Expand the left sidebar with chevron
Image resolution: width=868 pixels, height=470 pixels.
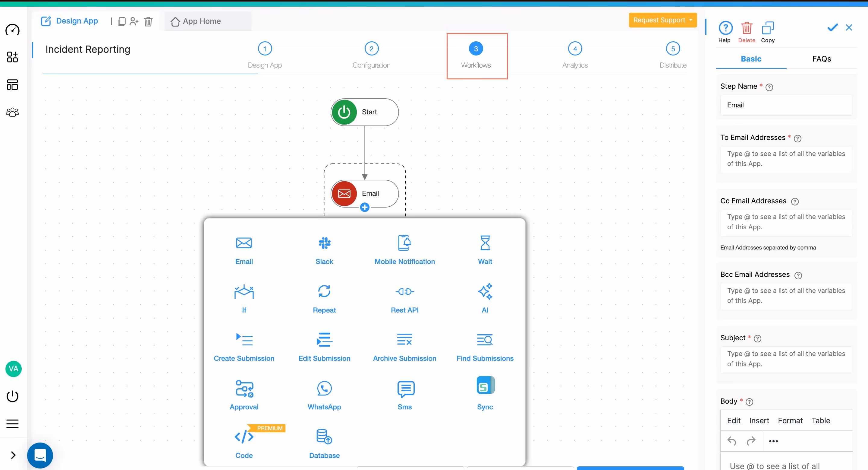coord(13,455)
